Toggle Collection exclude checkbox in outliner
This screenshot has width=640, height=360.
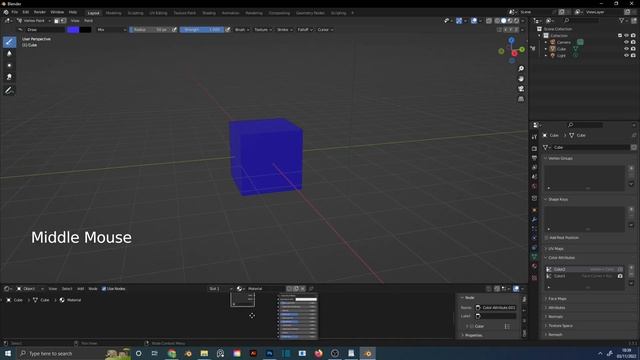coord(620,36)
